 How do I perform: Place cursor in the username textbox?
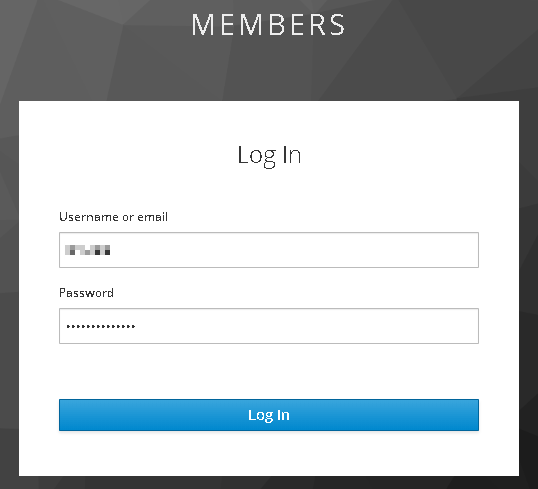click(x=269, y=250)
